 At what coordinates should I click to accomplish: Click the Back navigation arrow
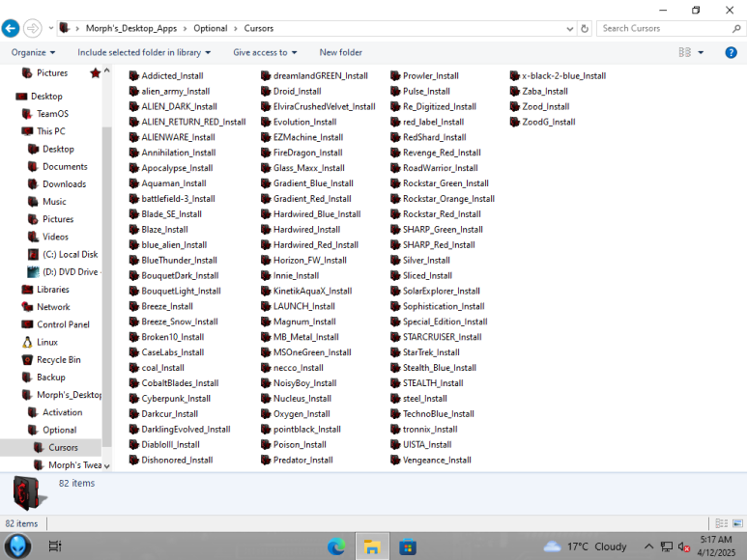click(x=11, y=29)
